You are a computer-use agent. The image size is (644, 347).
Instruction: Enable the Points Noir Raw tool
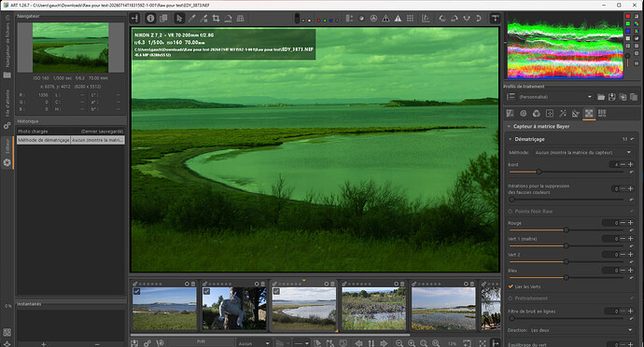511,211
